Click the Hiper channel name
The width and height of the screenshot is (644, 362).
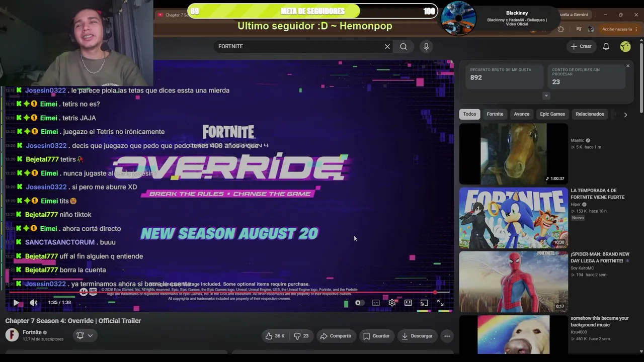coord(576,205)
